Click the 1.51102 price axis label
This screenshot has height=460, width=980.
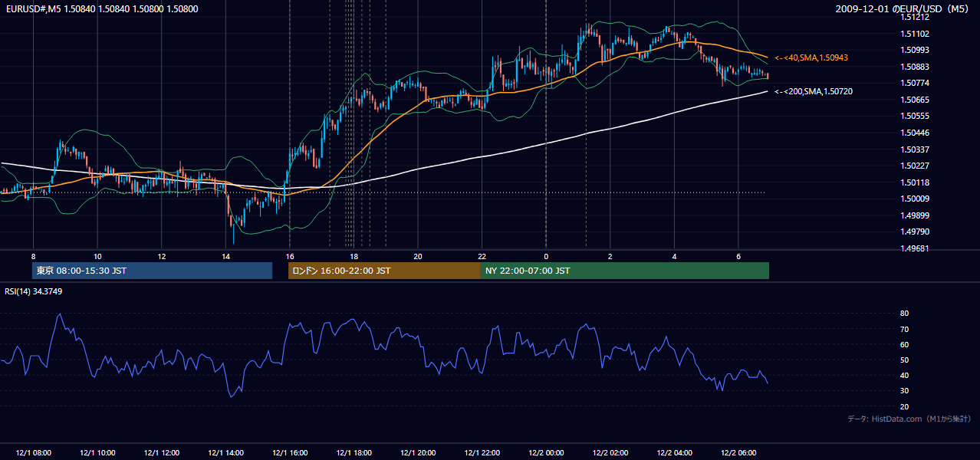pyautogui.click(x=915, y=34)
